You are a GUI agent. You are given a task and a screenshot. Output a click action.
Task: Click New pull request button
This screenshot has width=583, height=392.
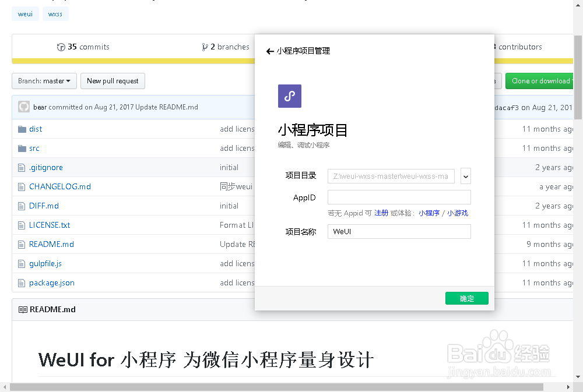click(x=113, y=81)
